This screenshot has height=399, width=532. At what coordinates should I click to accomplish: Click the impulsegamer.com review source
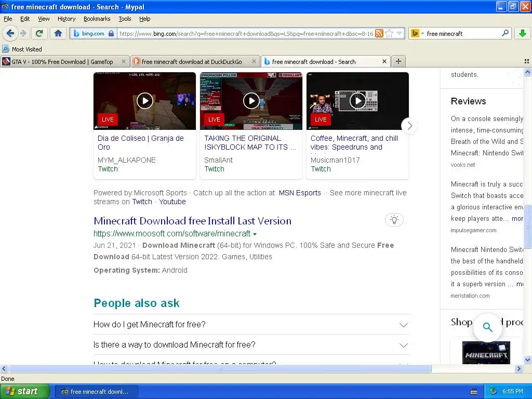pyautogui.click(x=473, y=230)
